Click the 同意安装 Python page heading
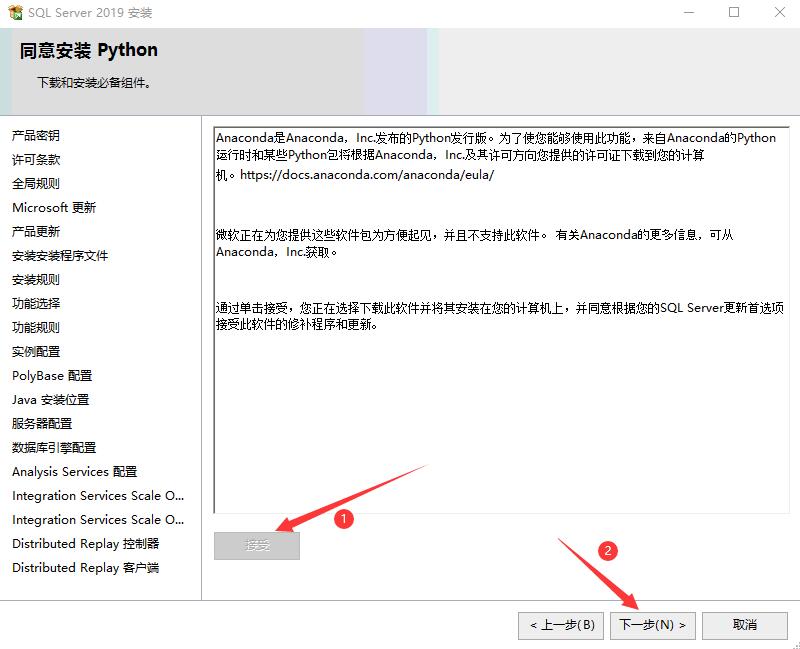The width and height of the screenshot is (800, 649). click(89, 50)
